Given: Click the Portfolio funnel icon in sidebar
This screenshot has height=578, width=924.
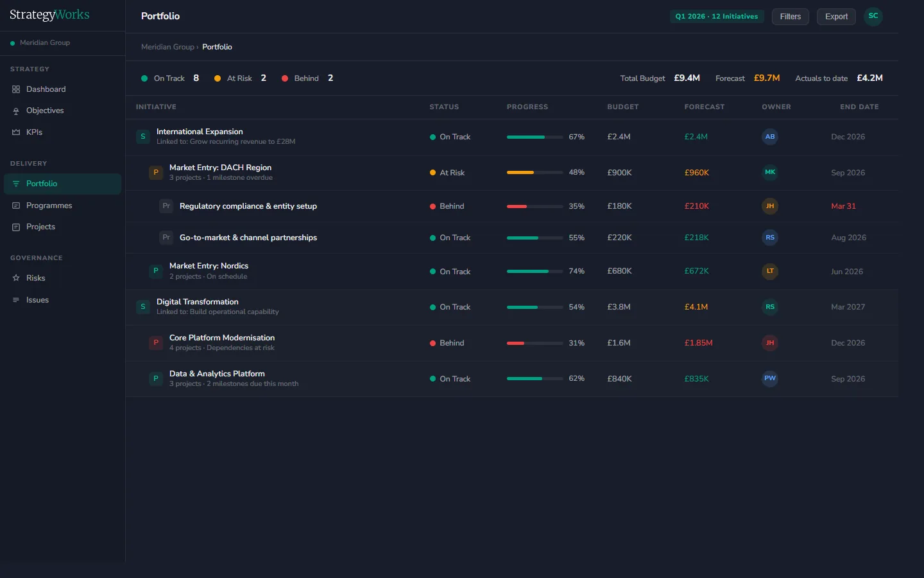Looking at the screenshot, I should 15,184.
